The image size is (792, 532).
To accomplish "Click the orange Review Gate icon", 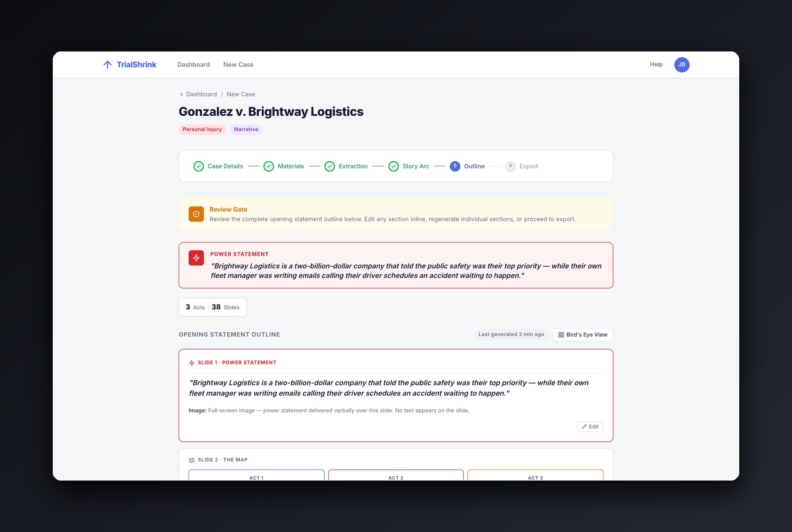I will click(196, 214).
